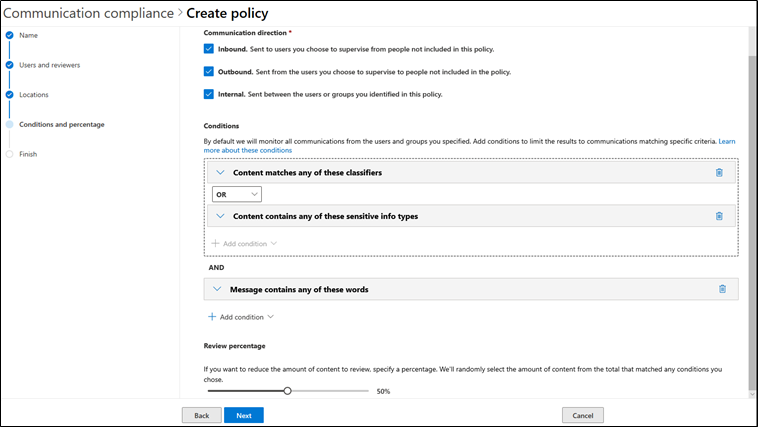Click the Cancel button
Image resolution: width=758 pixels, height=427 pixels.
(x=583, y=415)
